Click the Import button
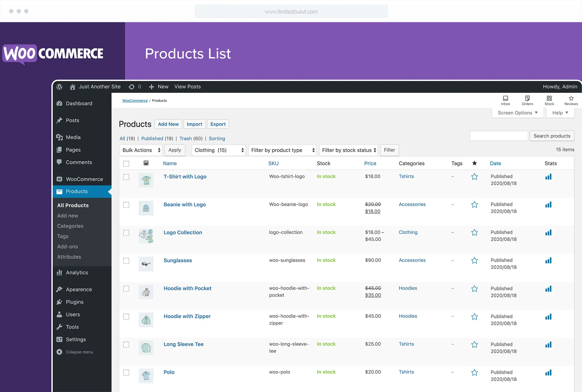Viewport: 582px width, 392px height. (194, 124)
